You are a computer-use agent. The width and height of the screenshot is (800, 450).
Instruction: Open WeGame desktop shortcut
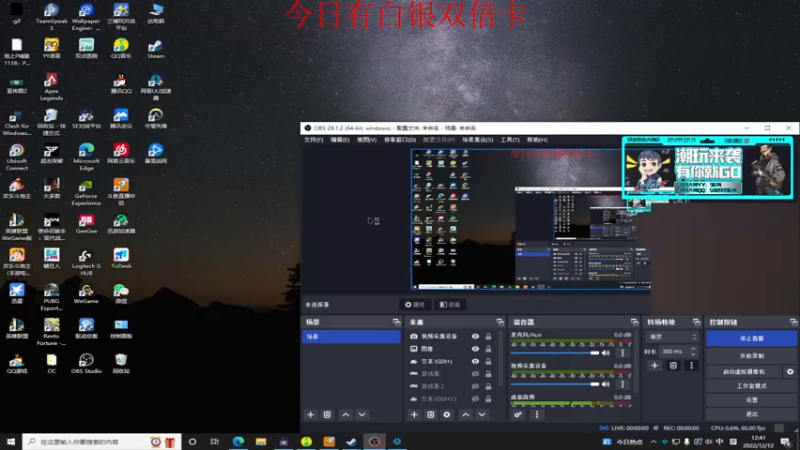tap(86, 294)
